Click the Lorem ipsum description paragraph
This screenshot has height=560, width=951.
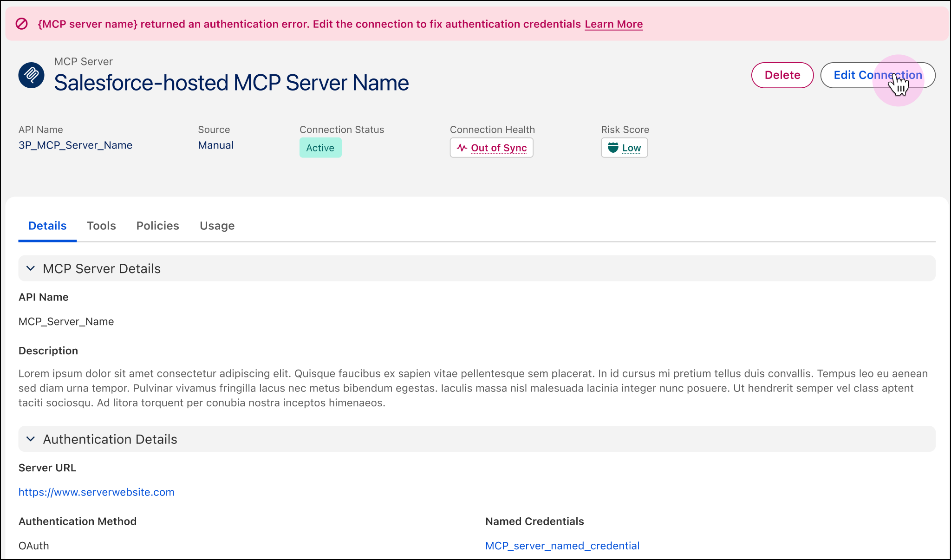click(x=473, y=388)
